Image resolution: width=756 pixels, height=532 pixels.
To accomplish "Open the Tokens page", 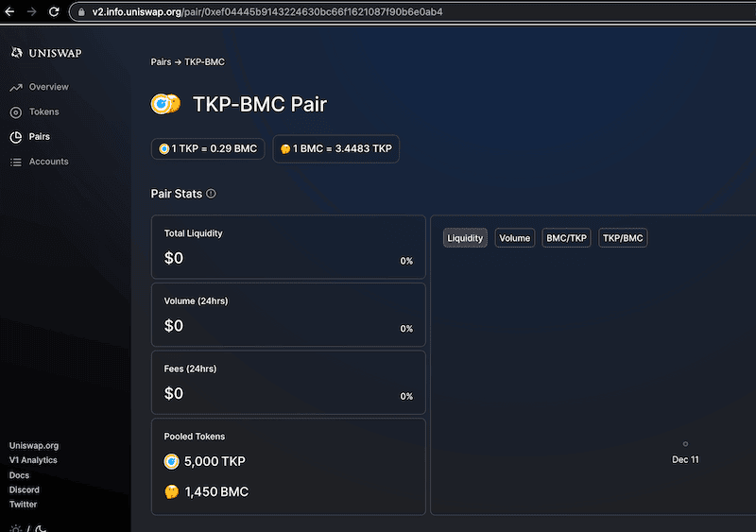I will click(43, 112).
